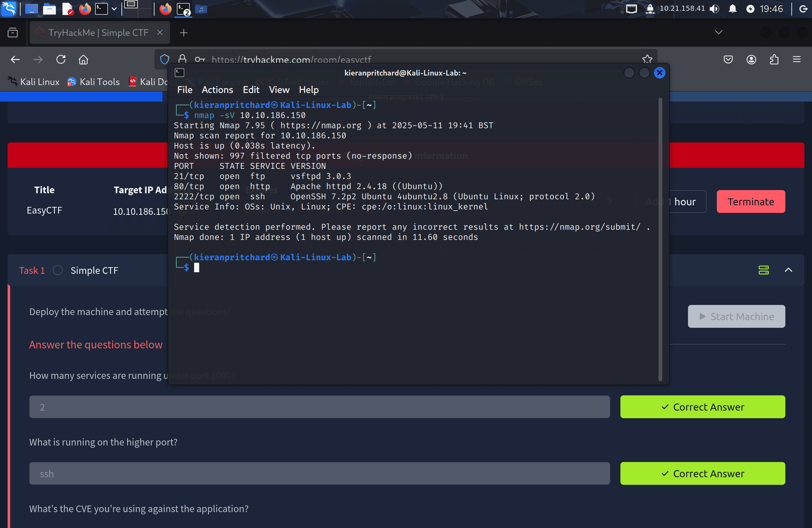Click the VPN lock status icon

(x=650, y=9)
